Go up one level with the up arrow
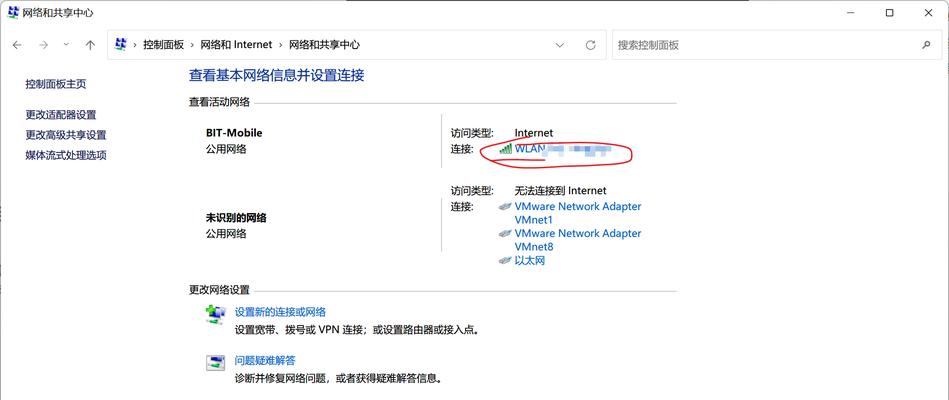 point(90,45)
